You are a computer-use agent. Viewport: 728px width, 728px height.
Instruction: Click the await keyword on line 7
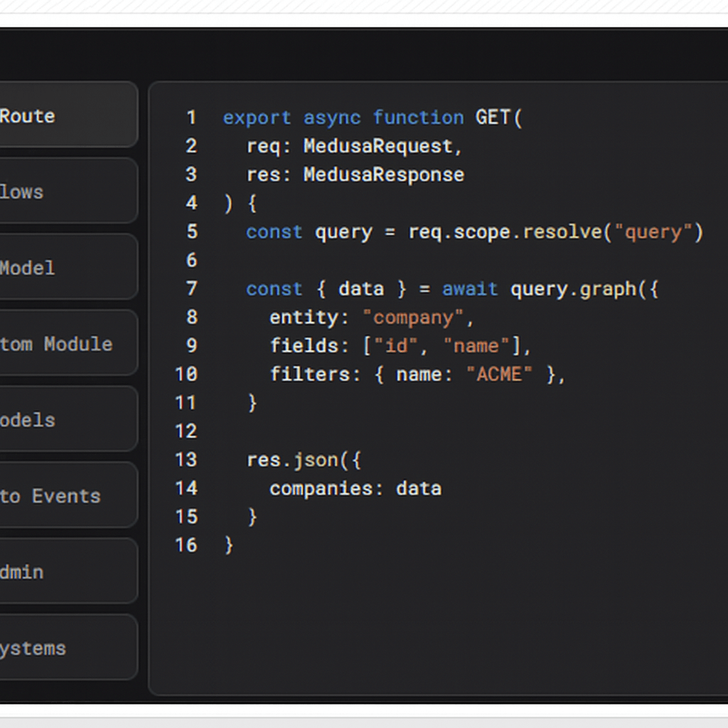point(470,289)
